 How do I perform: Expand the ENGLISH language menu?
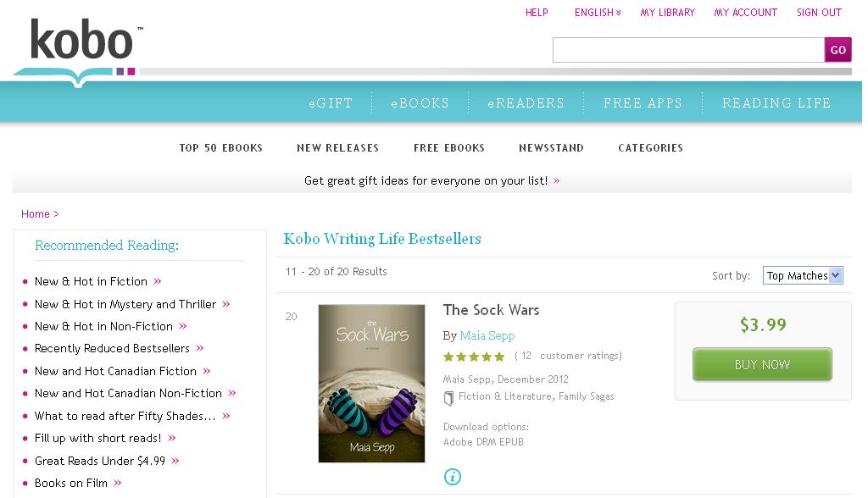click(x=598, y=13)
